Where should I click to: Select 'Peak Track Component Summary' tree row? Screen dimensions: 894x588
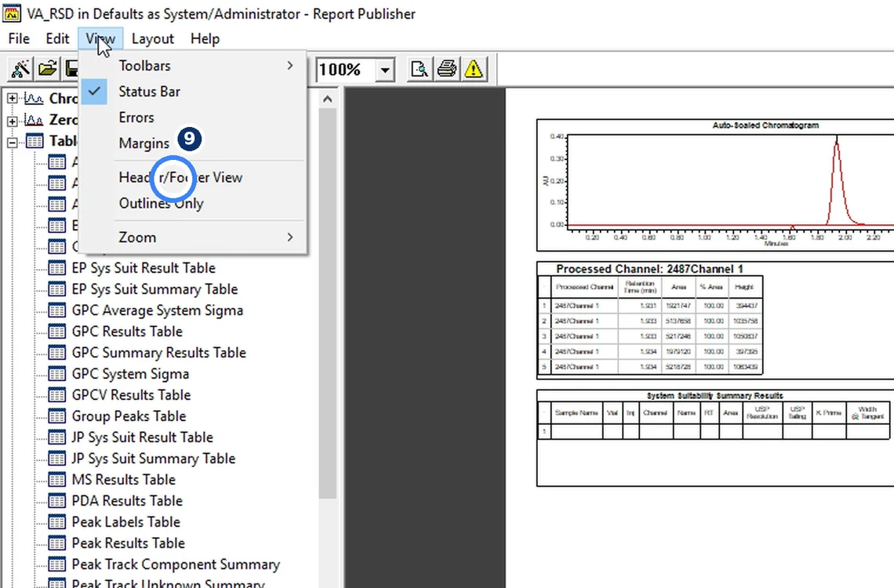tap(176, 564)
